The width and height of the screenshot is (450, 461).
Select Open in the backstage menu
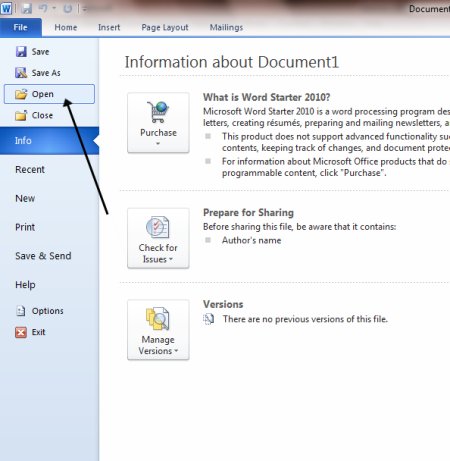coord(49,94)
